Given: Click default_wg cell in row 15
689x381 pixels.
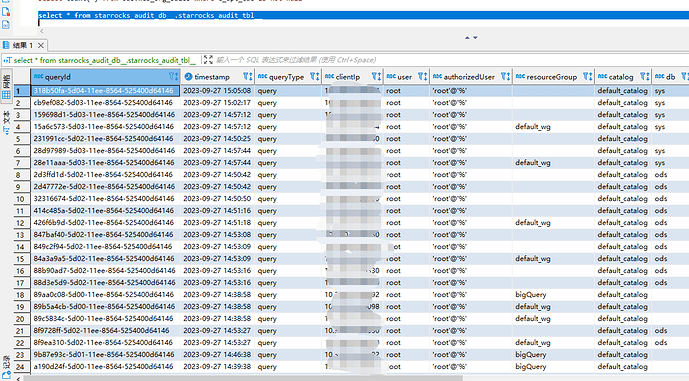Looking at the screenshot, I should coord(553,258).
